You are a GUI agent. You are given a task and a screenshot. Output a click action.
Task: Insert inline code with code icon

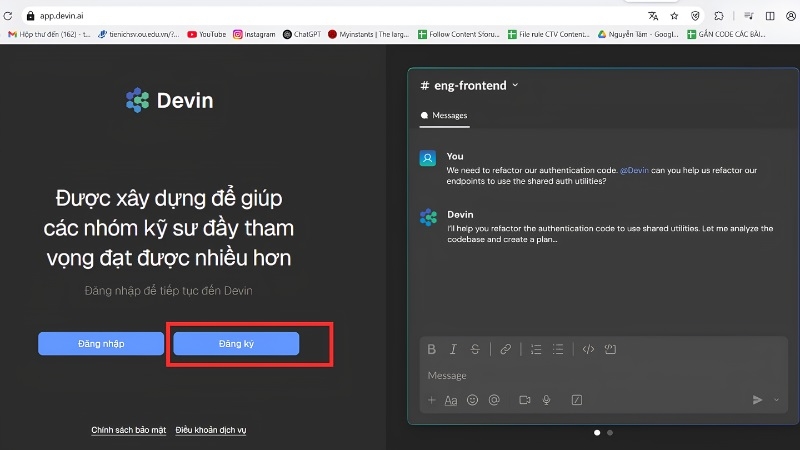[588, 349]
